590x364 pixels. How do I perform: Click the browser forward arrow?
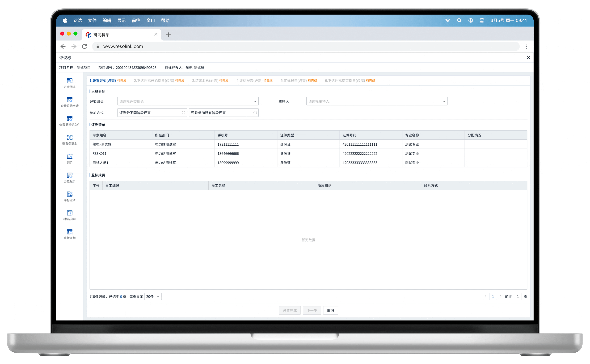pos(74,46)
